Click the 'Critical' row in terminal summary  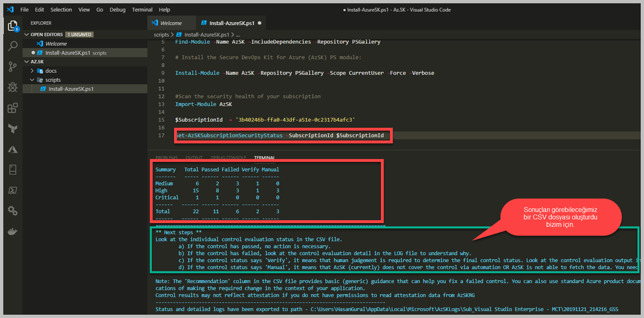tap(217, 197)
